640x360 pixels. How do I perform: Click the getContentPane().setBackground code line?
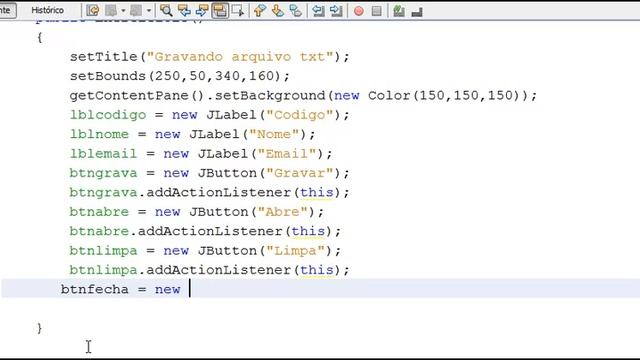[x=303, y=96]
